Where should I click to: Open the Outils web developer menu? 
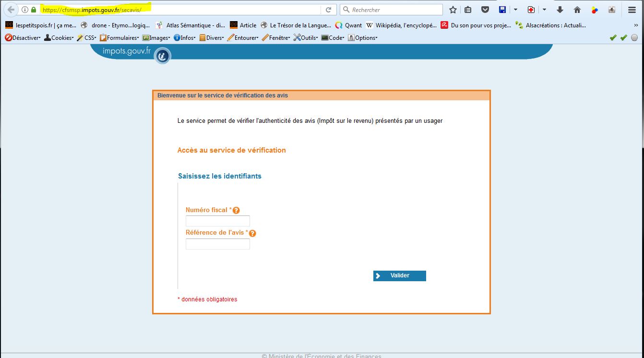[306, 37]
